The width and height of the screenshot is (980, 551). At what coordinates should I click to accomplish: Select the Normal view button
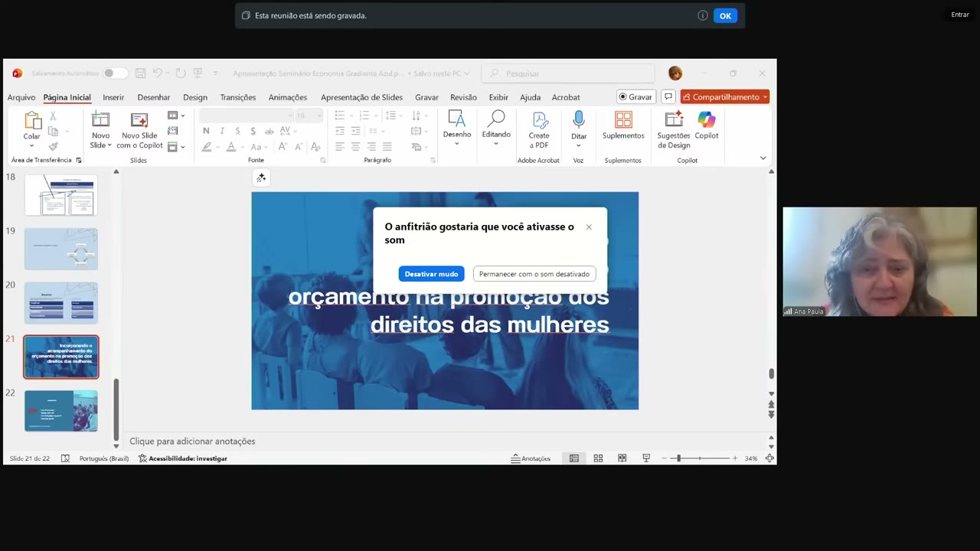[574, 458]
